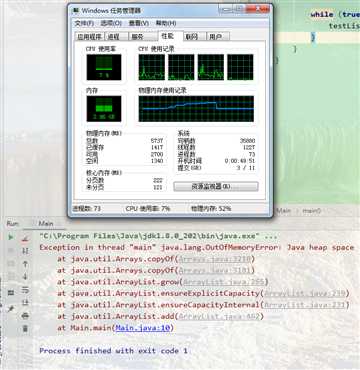Open the 查看(V) menu in Task Manager
Image resolution: width=360 pixels, height=370 pixels.
point(138,23)
